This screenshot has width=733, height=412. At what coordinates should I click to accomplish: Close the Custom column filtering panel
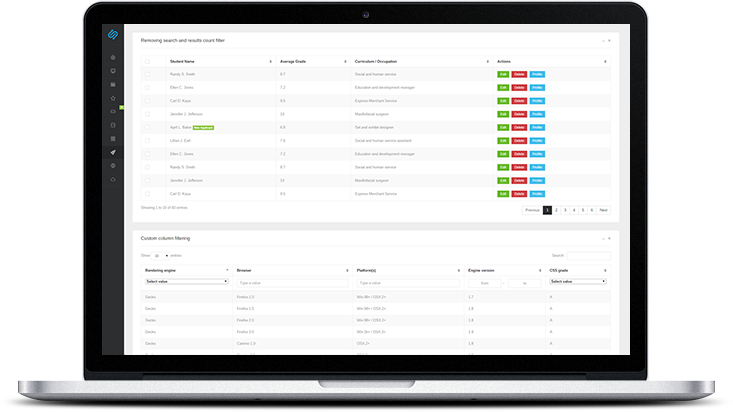point(610,239)
